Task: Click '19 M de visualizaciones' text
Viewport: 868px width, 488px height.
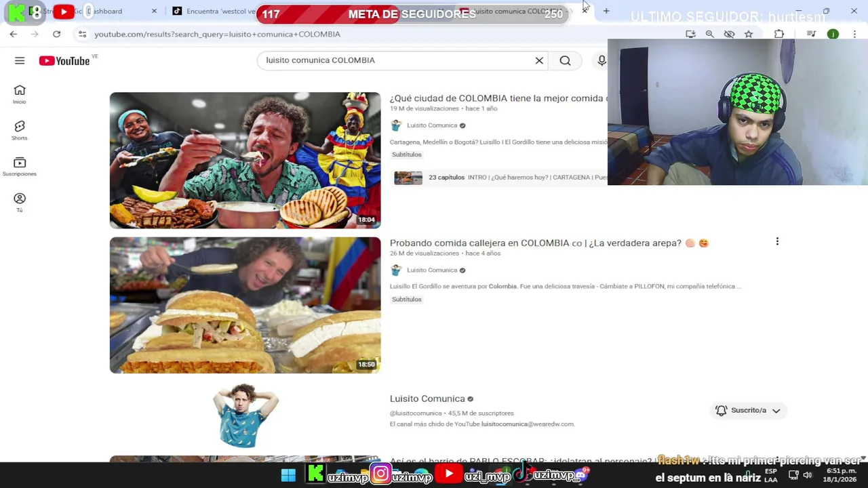Action: click(425, 108)
